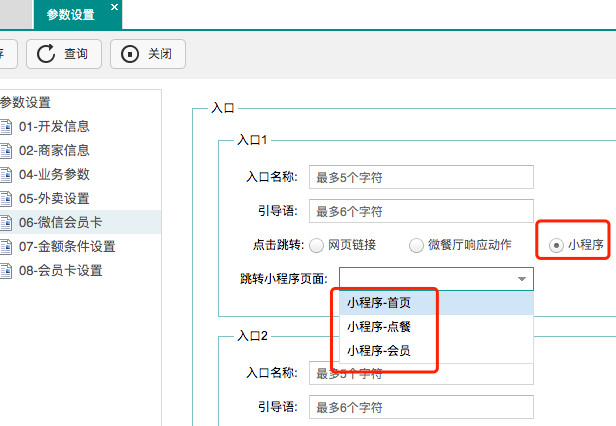Choose 小程序-会员 in the dropdown list
Viewport: 616px width, 426px height.
tap(378, 351)
